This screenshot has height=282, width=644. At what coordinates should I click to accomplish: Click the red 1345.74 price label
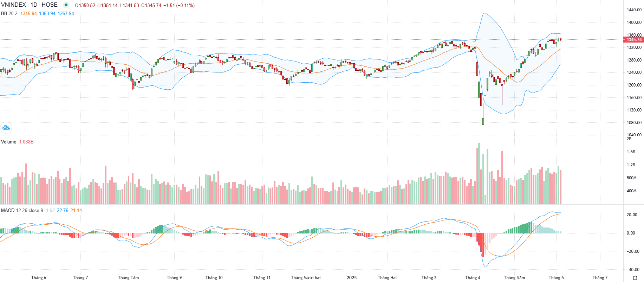point(634,39)
